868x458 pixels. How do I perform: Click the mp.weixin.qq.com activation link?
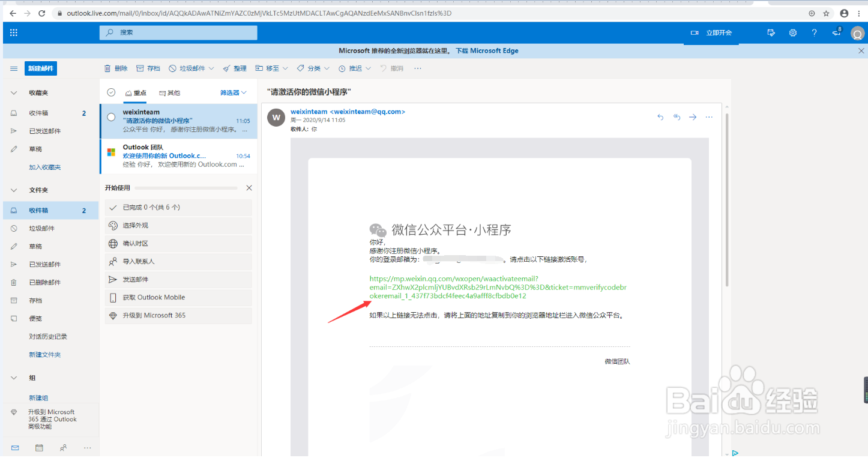pos(498,287)
